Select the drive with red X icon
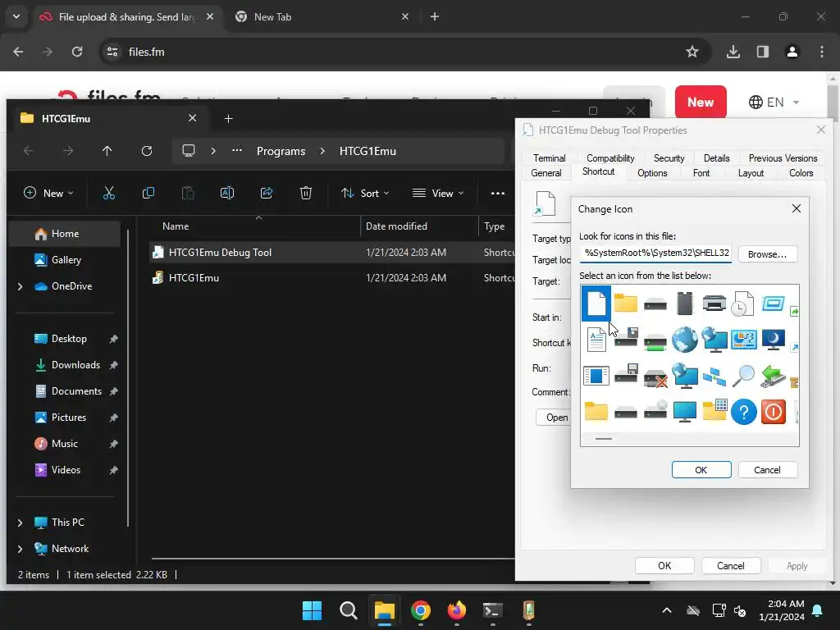This screenshot has width=840, height=630. coord(655,377)
